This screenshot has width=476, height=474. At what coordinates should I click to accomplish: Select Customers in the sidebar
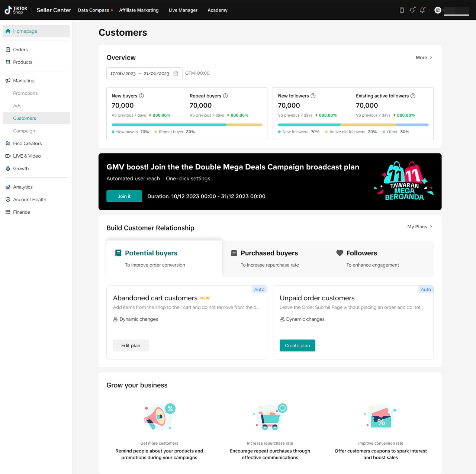pos(36,118)
